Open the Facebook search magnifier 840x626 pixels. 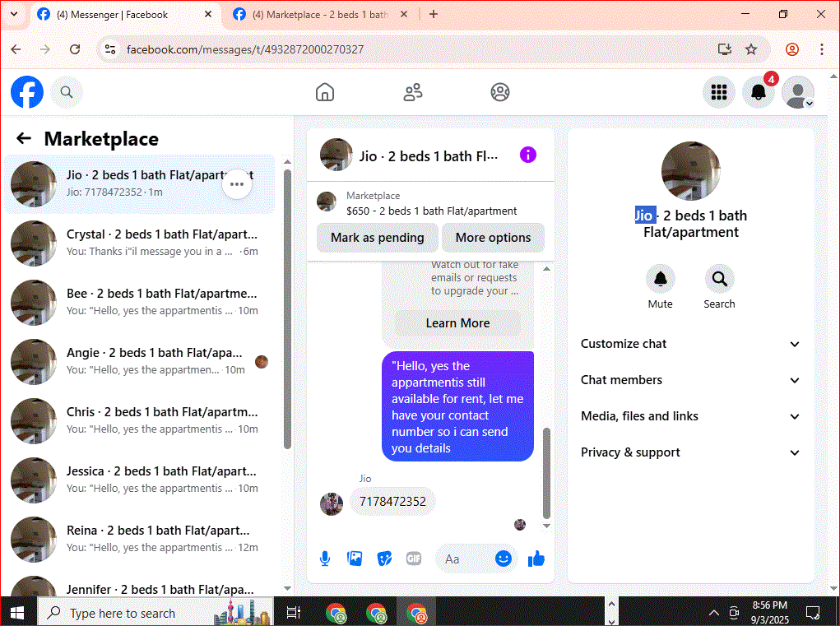click(x=67, y=92)
